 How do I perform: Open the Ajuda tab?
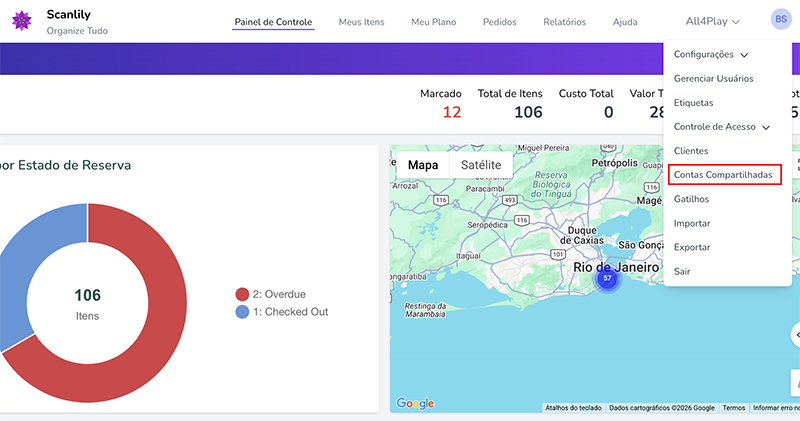tap(625, 22)
